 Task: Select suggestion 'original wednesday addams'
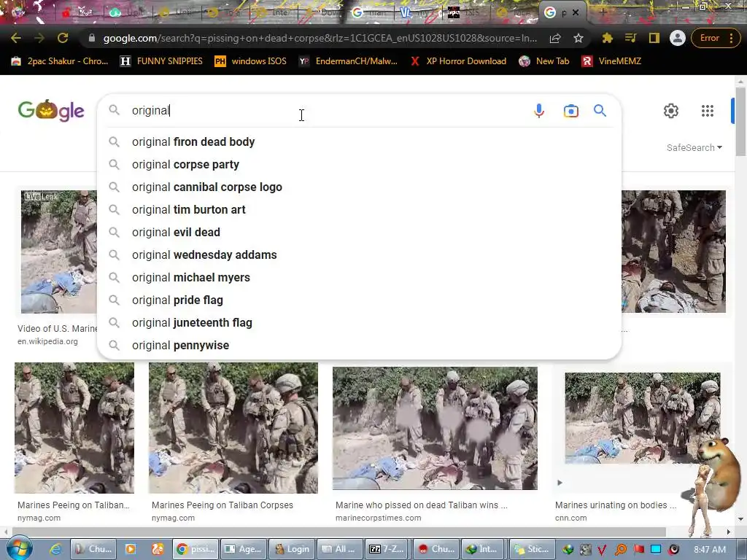click(359, 254)
